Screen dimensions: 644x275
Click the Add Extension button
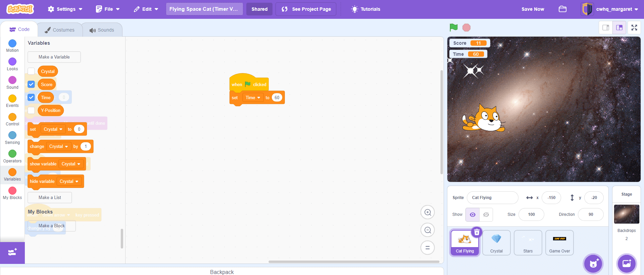tap(12, 252)
